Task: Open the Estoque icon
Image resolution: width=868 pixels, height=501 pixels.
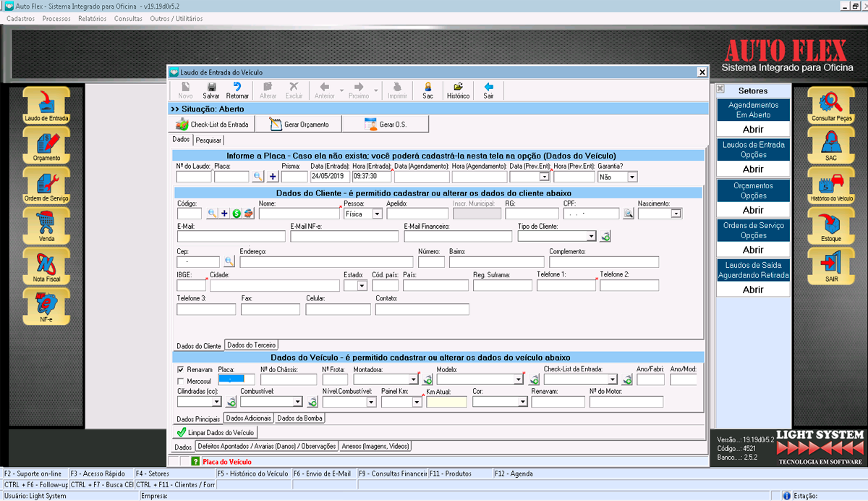Action: pyautogui.click(x=832, y=226)
